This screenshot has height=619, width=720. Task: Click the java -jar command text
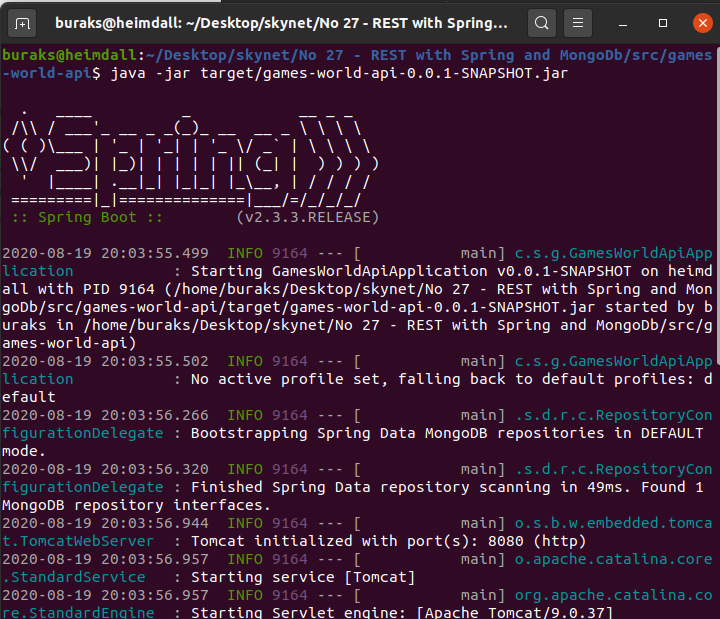click(339, 73)
